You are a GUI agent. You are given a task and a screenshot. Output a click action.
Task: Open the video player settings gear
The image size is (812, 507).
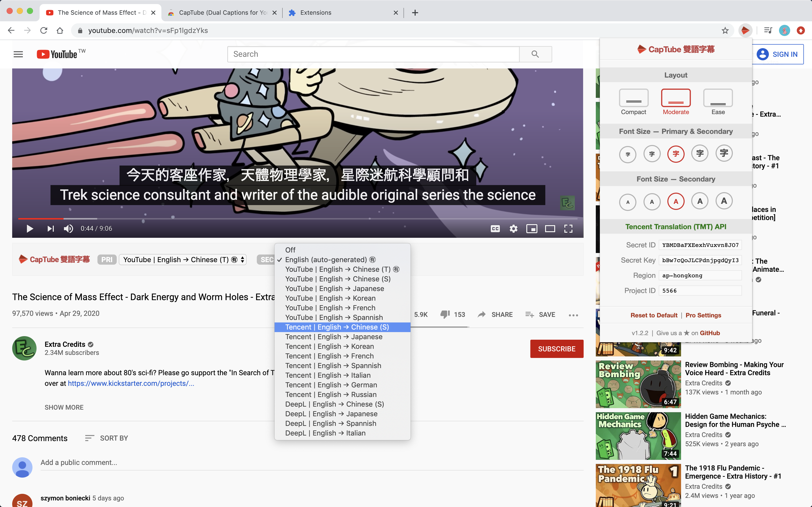click(513, 229)
